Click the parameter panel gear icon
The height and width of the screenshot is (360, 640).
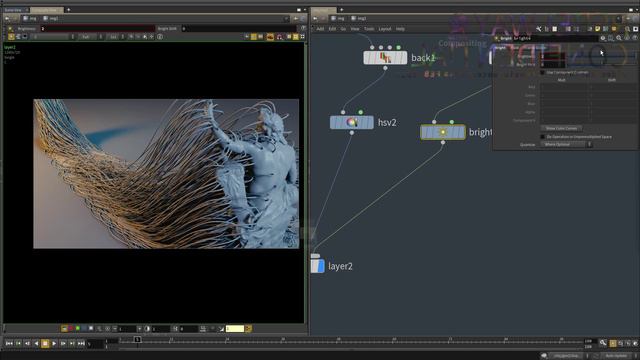coord(603,38)
